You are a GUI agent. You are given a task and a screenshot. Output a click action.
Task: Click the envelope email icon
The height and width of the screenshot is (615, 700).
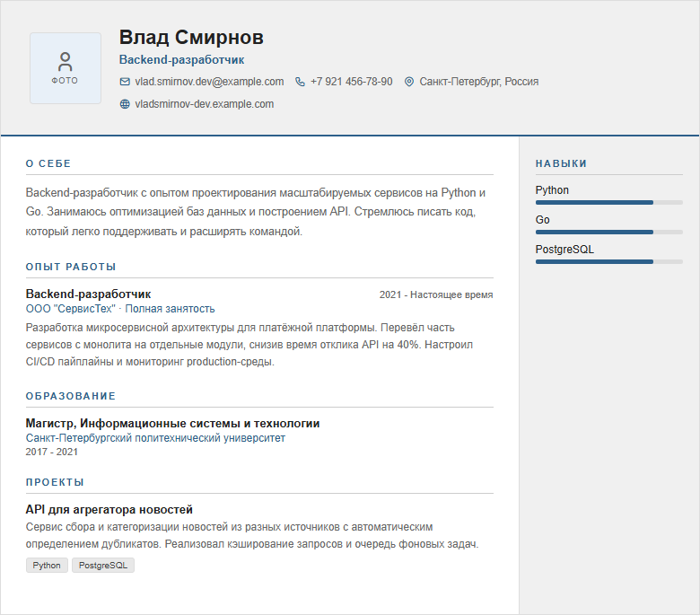click(125, 82)
